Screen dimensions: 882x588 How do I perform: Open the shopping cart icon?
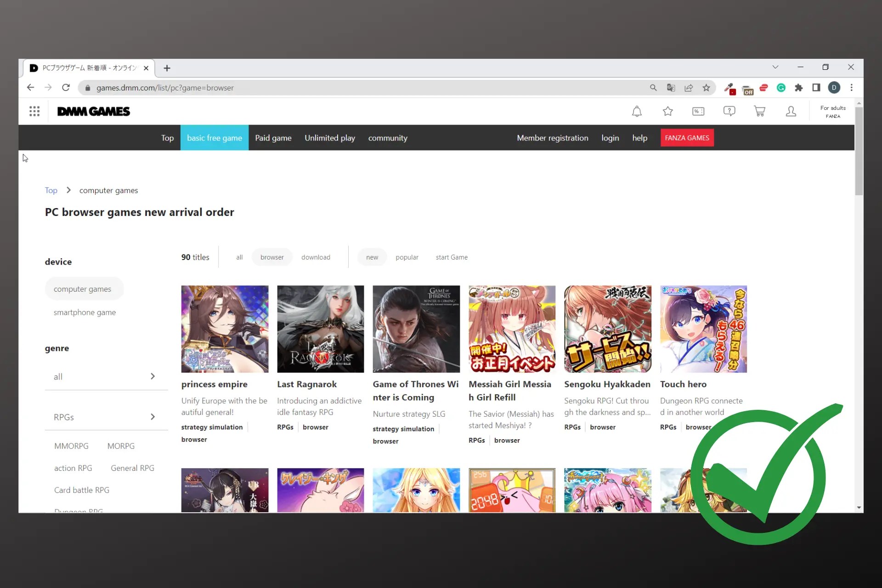point(760,111)
